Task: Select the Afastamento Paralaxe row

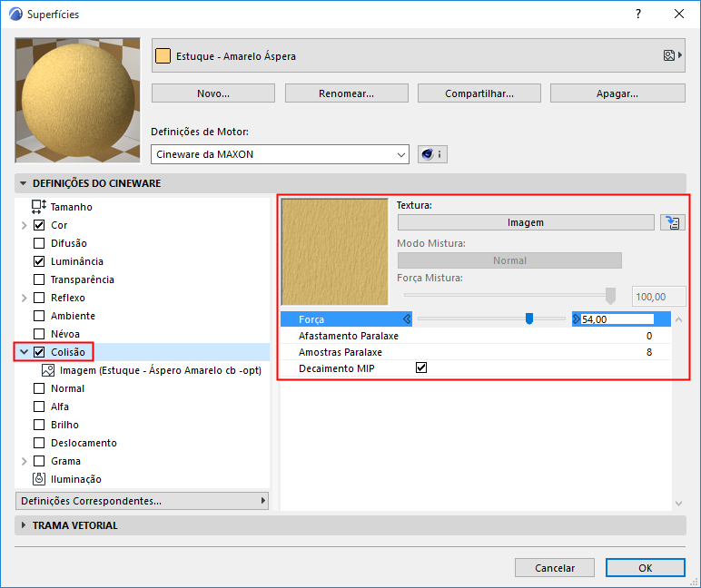Action: click(476, 336)
